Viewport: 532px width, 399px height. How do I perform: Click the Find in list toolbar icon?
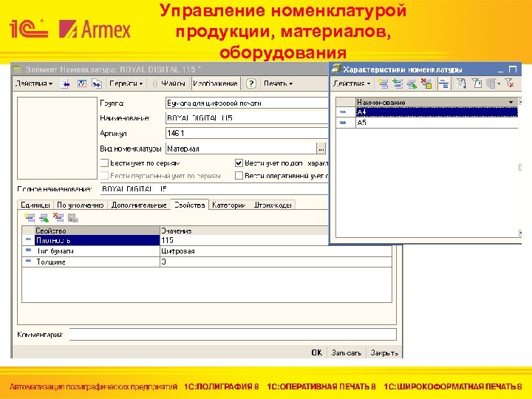tap(65, 83)
